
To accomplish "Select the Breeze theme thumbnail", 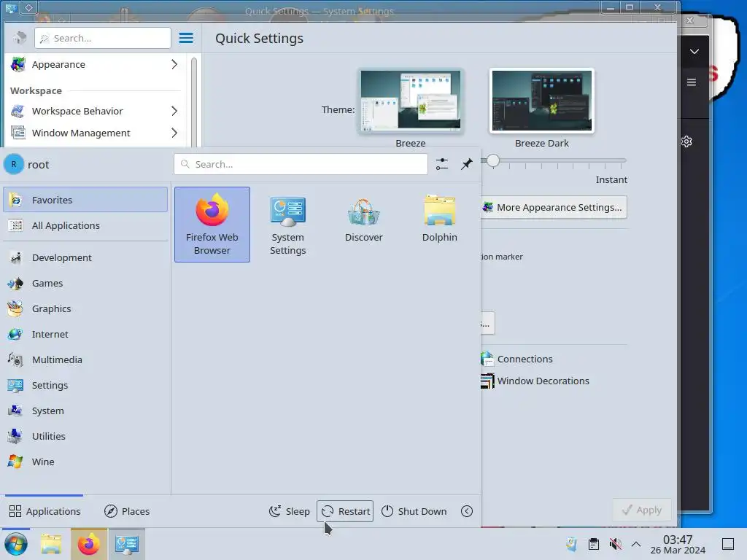I will [x=411, y=101].
